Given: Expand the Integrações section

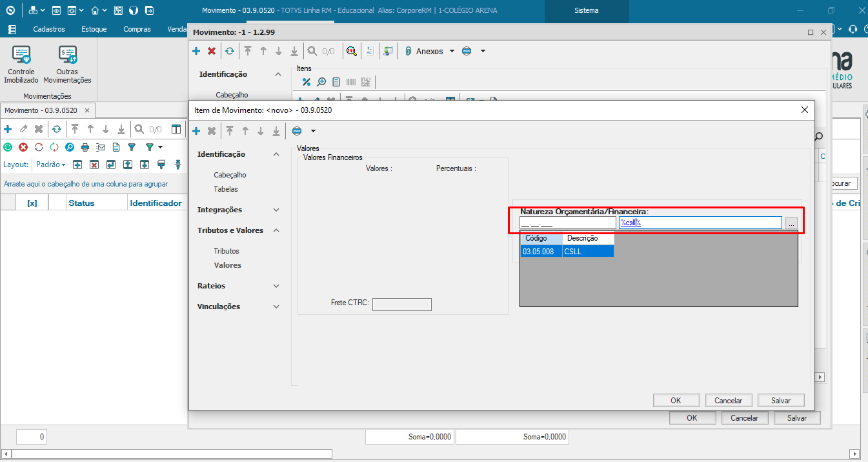Looking at the screenshot, I should [276, 210].
